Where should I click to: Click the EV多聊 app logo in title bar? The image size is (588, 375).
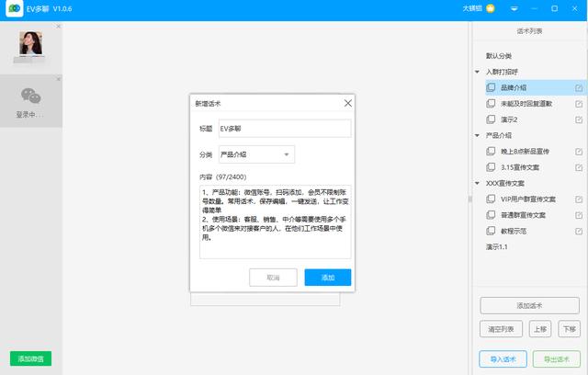click(x=15, y=8)
